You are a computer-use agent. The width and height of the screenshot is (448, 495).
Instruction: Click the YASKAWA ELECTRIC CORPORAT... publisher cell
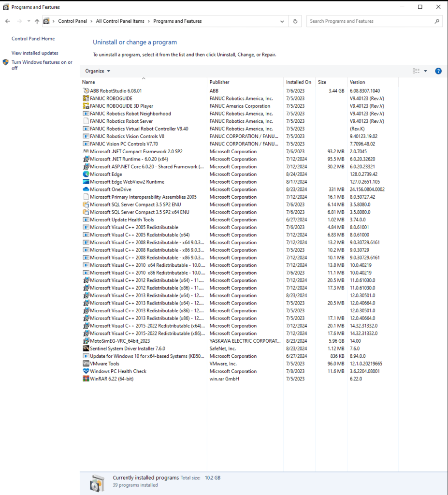click(x=245, y=341)
